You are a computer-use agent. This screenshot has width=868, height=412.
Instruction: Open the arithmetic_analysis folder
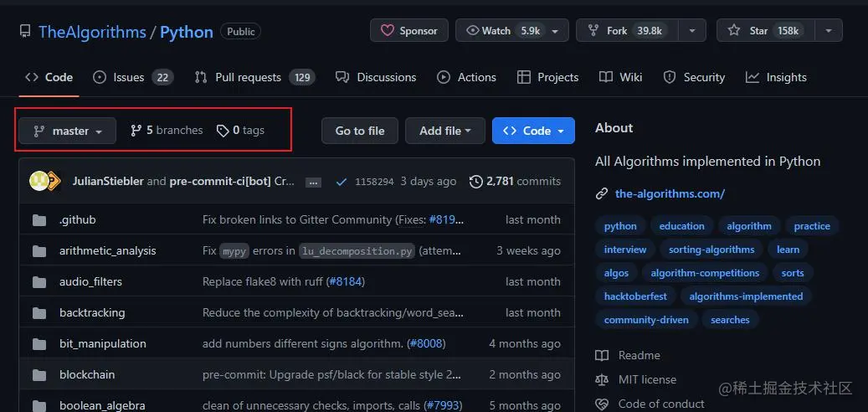108,251
